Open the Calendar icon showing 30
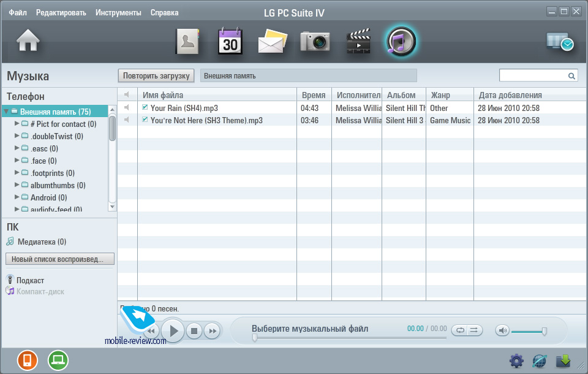The height and width of the screenshot is (374, 588). point(230,41)
